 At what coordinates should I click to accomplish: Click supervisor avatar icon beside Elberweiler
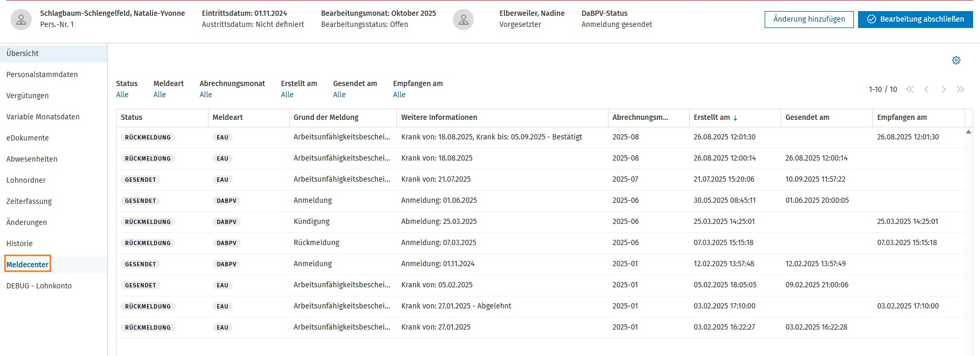pos(463,20)
